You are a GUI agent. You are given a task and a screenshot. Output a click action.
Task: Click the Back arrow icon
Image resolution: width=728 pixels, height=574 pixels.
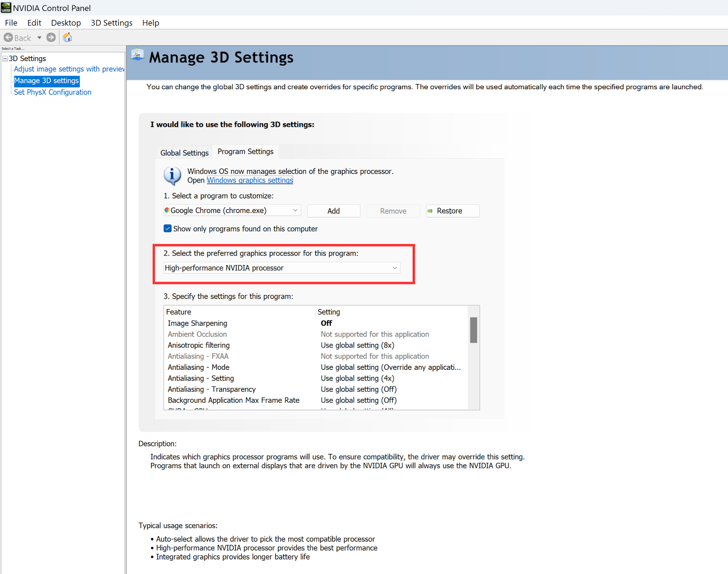8,38
